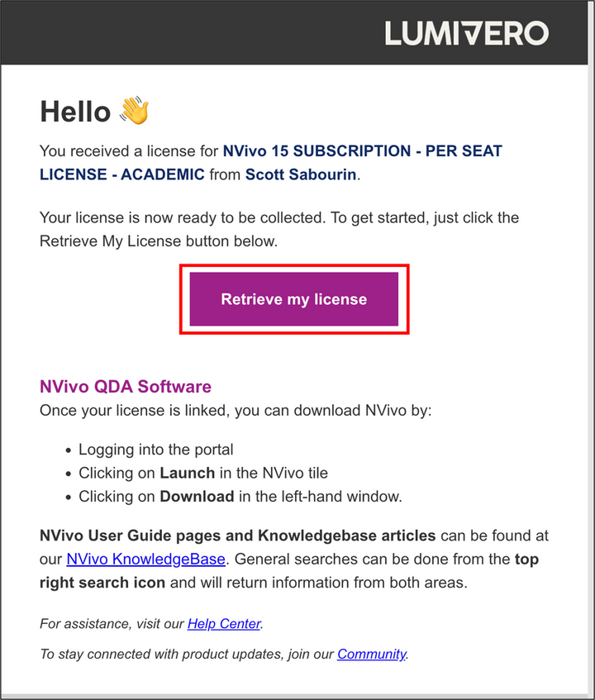
Task: Select the NVivo QDA Software heading
Action: 126,387
